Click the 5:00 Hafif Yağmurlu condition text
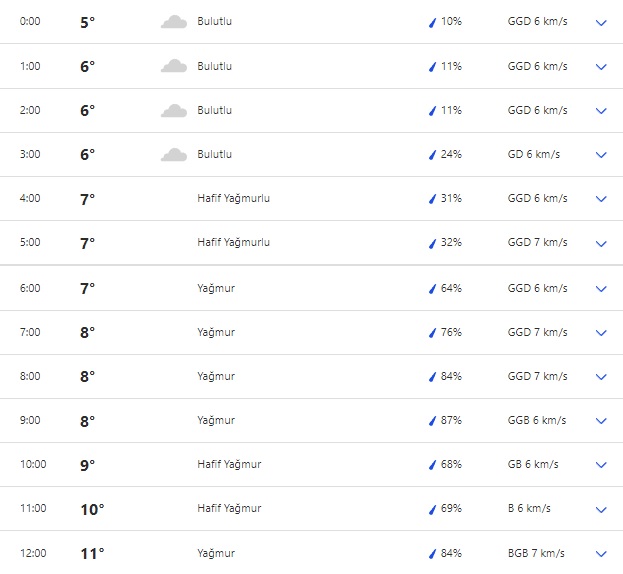623x574 pixels. 233,242
